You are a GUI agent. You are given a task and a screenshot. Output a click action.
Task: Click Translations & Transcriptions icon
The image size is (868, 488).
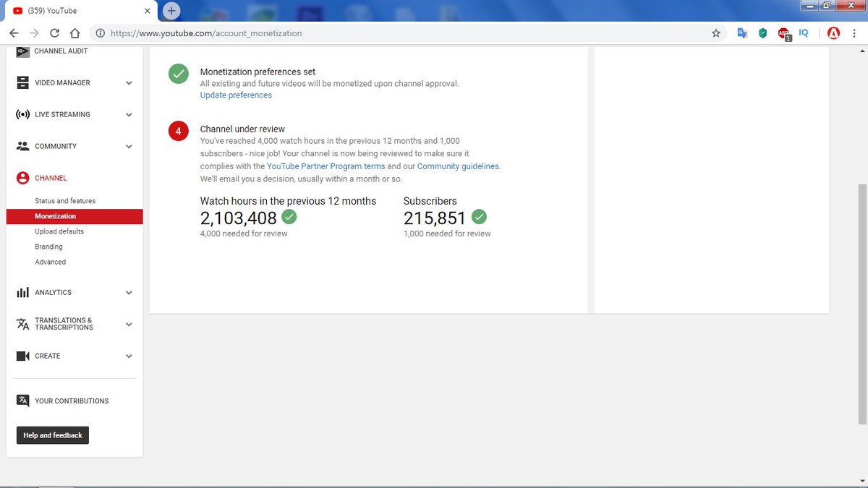(x=22, y=324)
